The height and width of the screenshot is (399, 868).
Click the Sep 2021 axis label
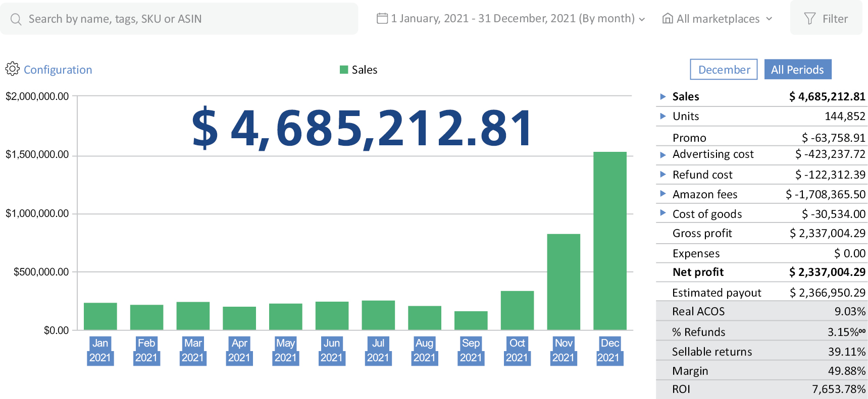pos(471,351)
